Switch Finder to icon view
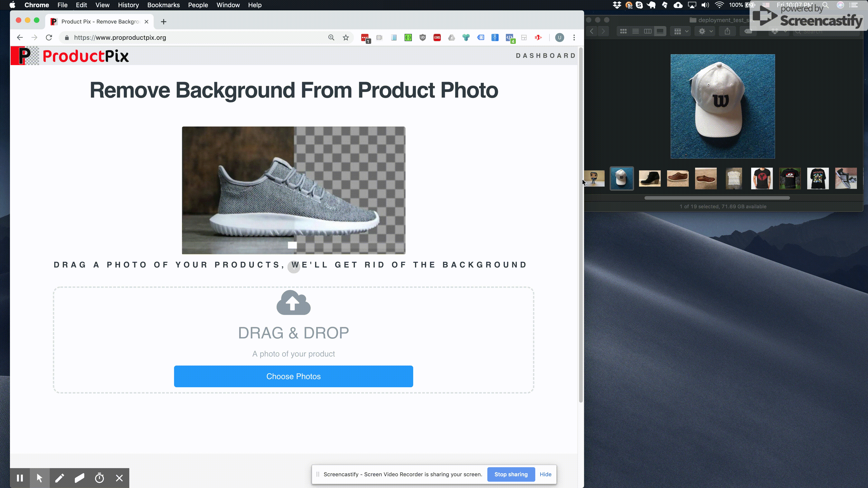 pyautogui.click(x=623, y=31)
